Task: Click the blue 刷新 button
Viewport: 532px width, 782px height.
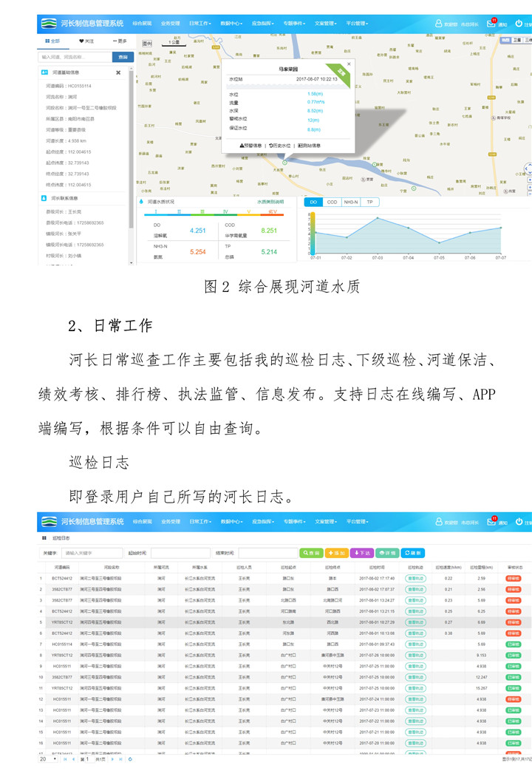Action: tap(412, 553)
